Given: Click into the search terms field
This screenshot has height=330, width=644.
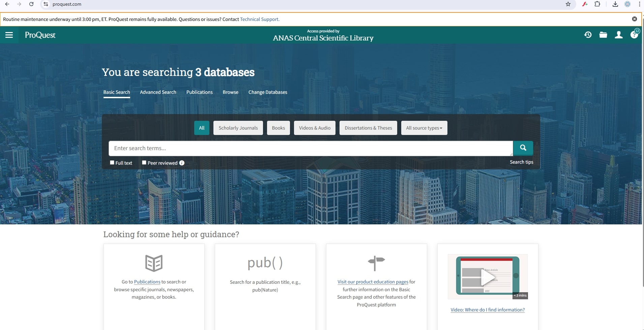Looking at the screenshot, I should point(310,148).
